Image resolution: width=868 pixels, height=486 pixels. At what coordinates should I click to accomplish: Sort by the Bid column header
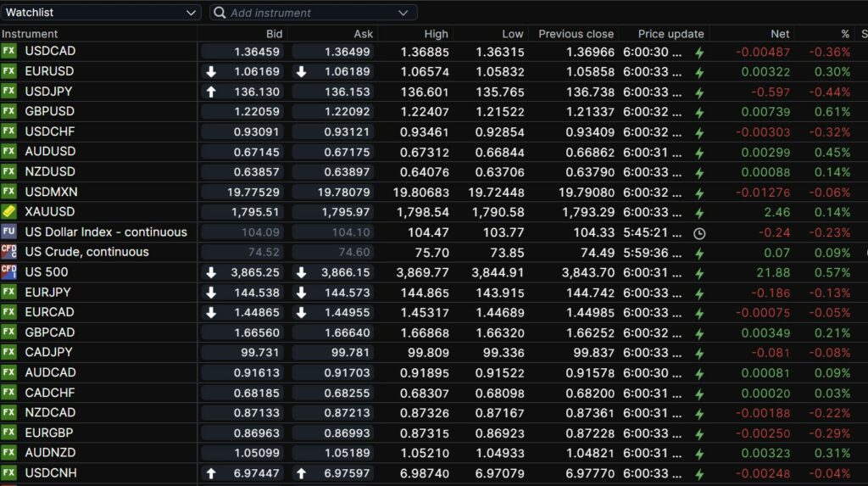(274, 34)
